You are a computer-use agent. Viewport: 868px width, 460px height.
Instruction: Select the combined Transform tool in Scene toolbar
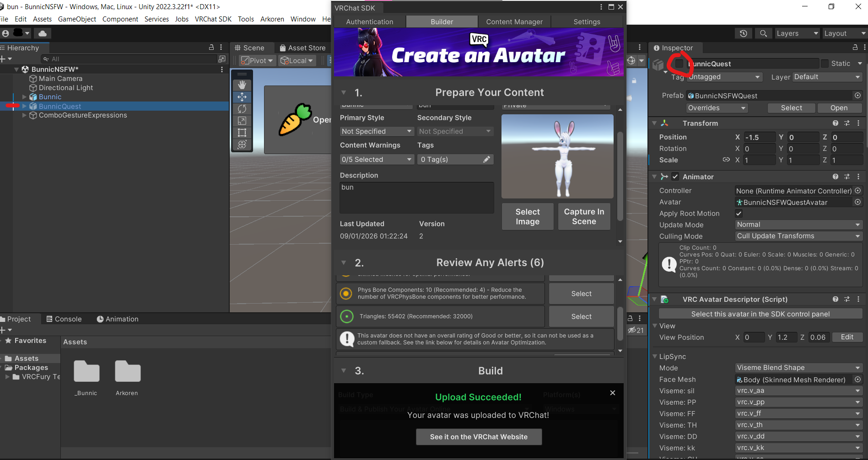(x=242, y=144)
